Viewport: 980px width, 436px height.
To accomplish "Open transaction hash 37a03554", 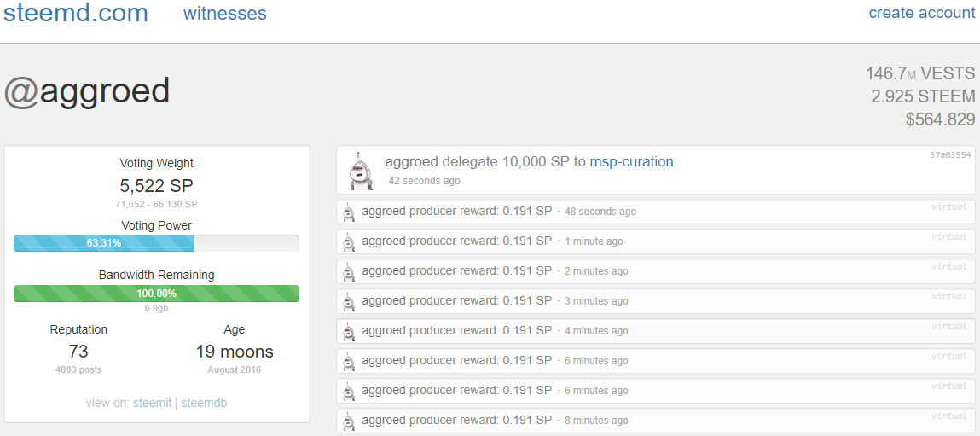I will [950, 154].
